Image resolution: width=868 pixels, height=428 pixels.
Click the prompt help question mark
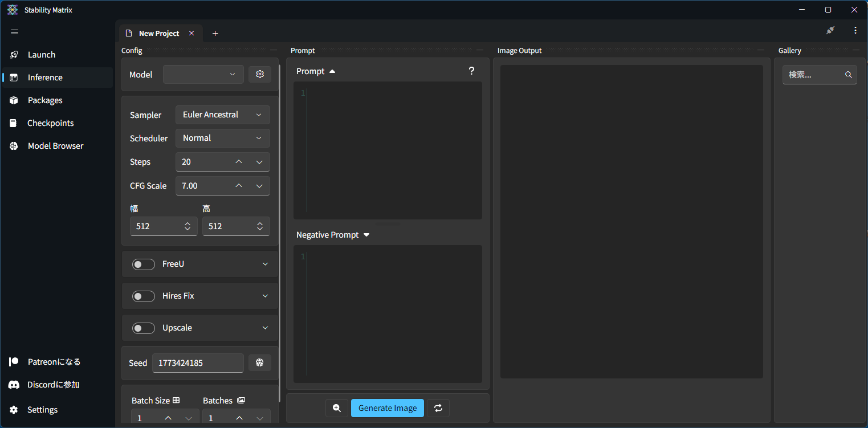pyautogui.click(x=471, y=71)
